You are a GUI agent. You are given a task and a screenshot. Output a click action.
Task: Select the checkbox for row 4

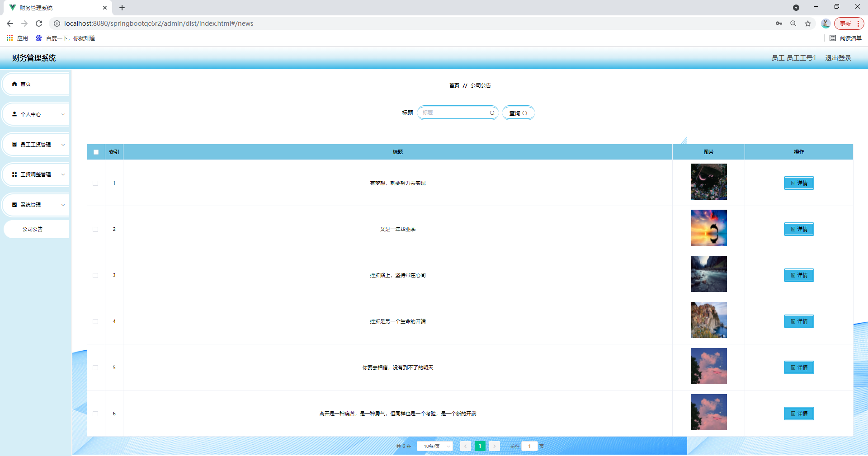[95, 322]
